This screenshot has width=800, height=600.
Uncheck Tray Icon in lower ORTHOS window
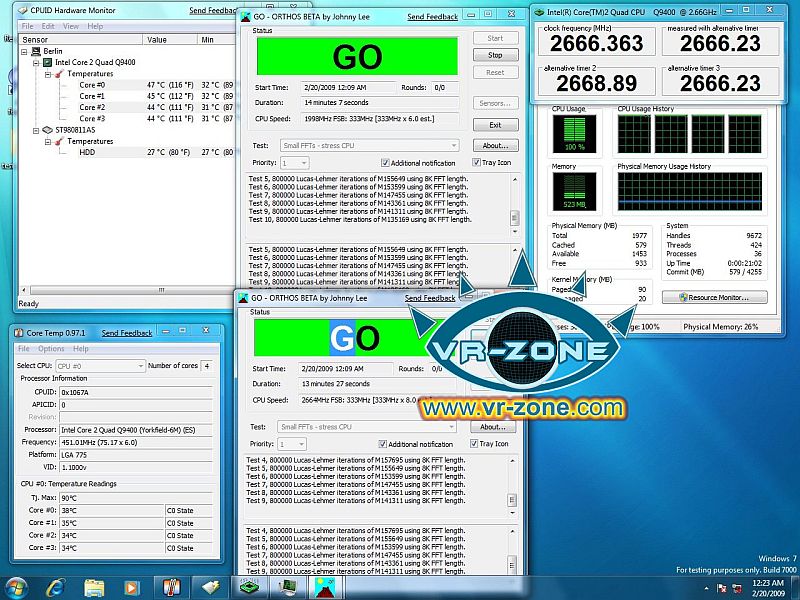coord(474,444)
